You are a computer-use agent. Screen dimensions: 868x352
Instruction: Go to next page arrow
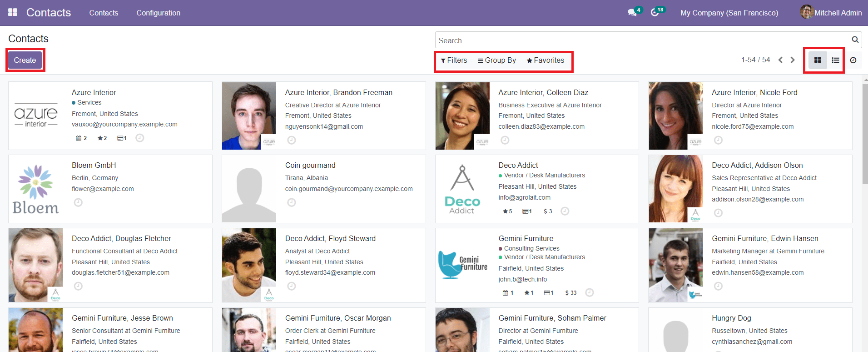tap(793, 60)
